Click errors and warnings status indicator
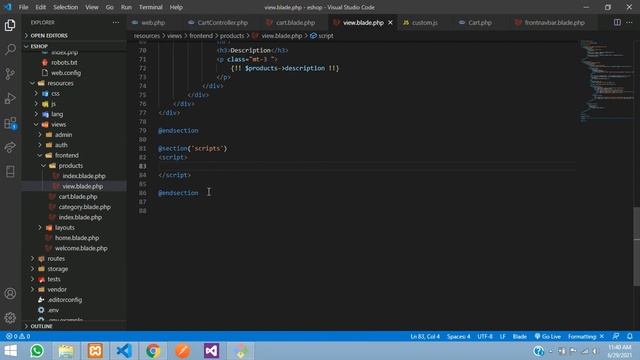 pos(18,336)
